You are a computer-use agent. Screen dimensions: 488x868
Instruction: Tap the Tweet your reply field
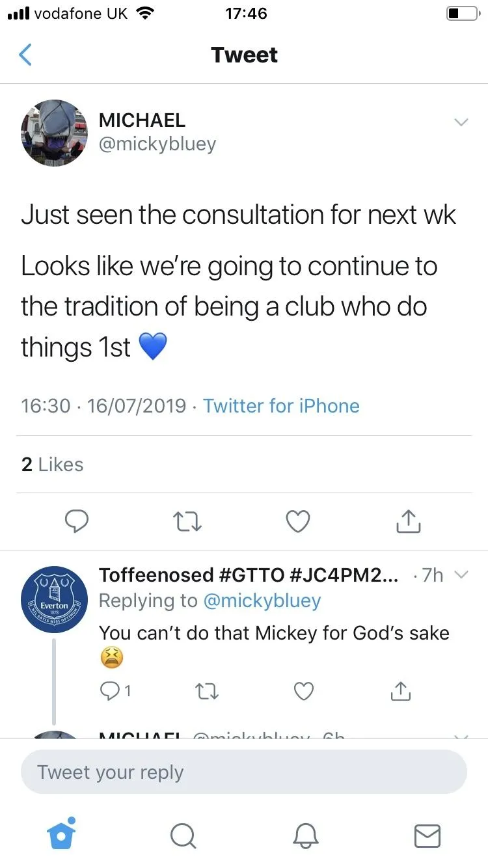point(244,772)
